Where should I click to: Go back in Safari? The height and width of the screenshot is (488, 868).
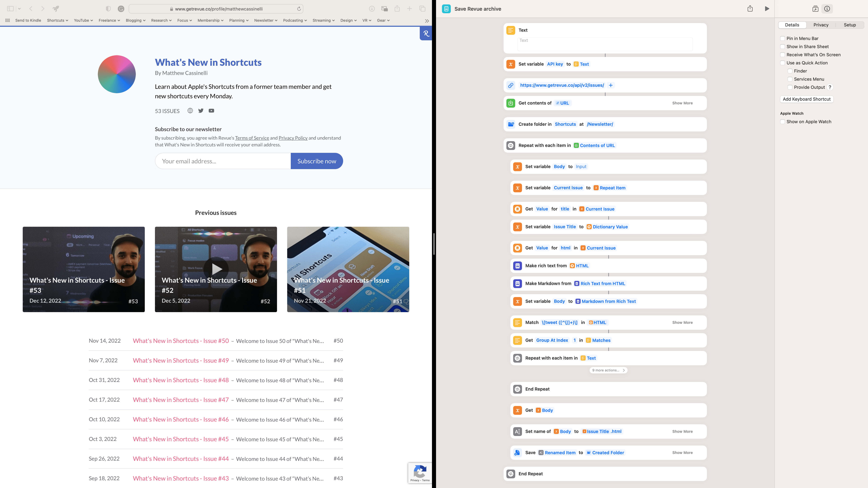tap(31, 9)
